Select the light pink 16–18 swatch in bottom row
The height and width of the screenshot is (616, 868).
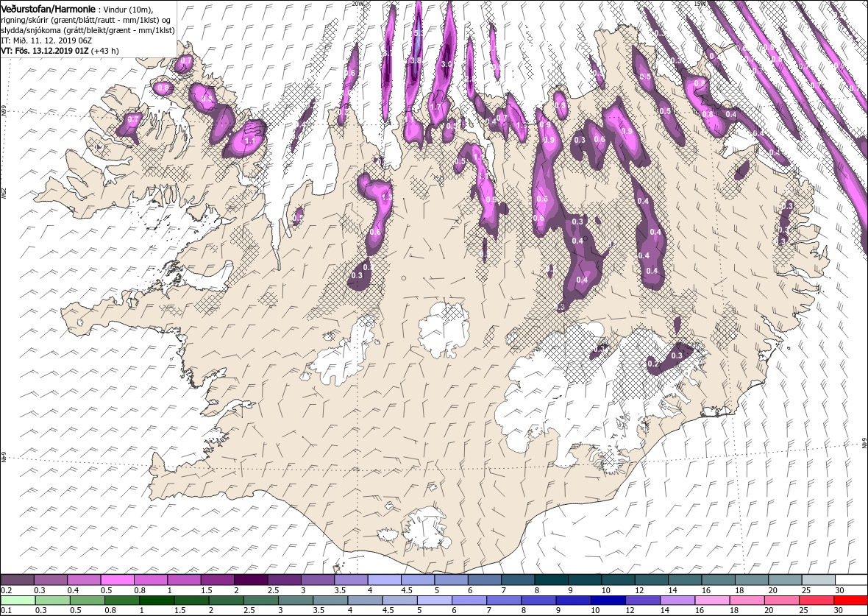pyautogui.click(x=713, y=601)
